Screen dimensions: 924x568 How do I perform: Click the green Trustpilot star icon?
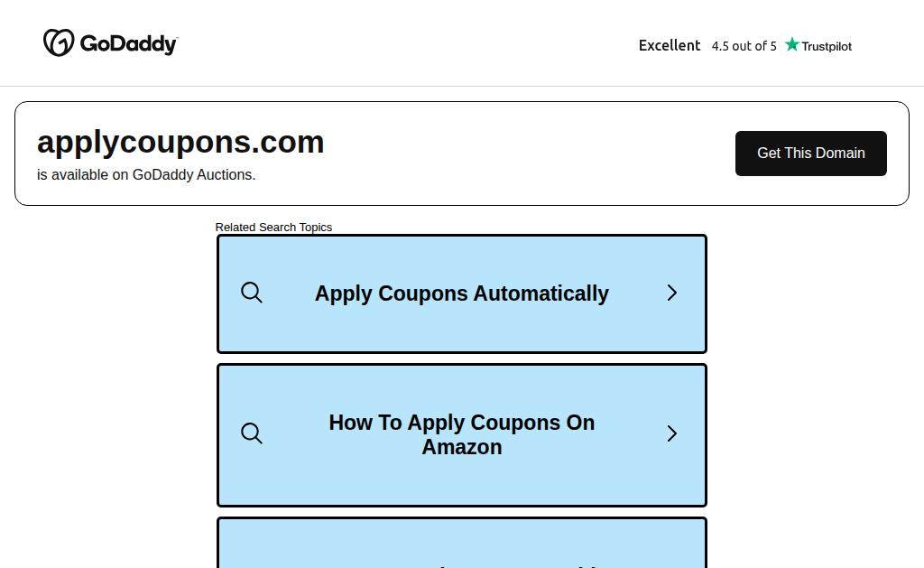tap(792, 44)
